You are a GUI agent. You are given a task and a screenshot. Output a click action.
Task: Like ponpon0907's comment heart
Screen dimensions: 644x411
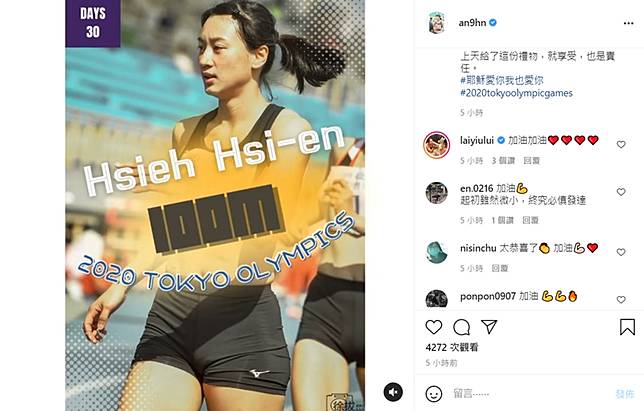click(x=621, y=300)
